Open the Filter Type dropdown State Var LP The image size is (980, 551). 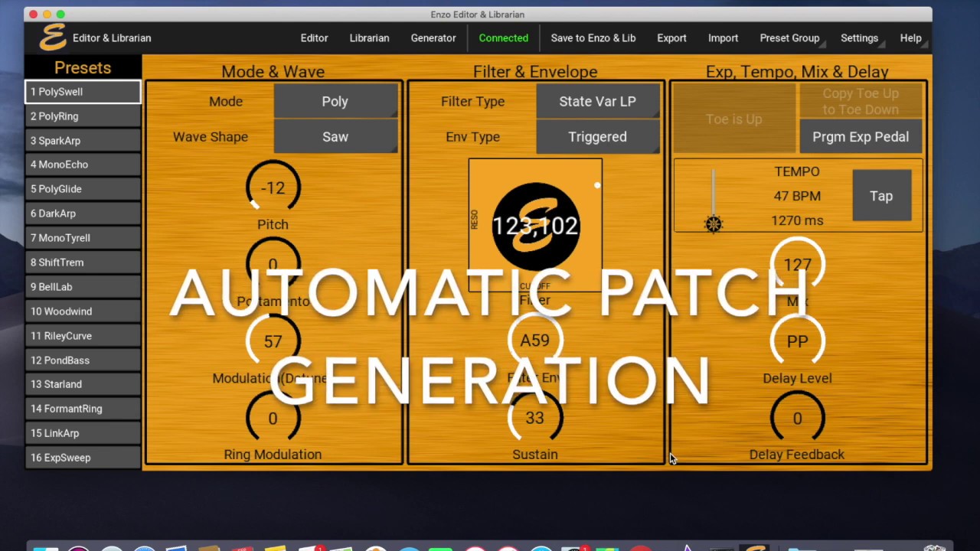[x=597, y=101]
